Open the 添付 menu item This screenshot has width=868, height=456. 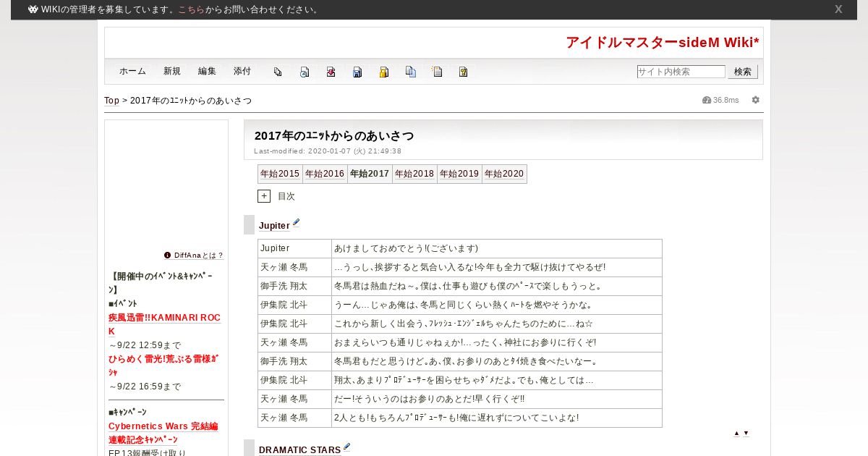coord(242,71)
